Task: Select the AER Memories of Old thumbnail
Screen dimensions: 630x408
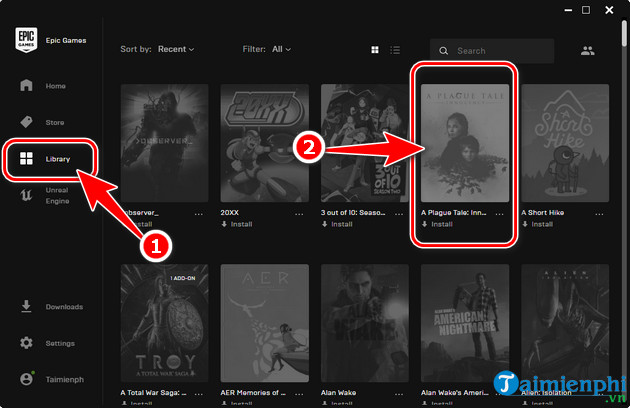Action: 264,324
